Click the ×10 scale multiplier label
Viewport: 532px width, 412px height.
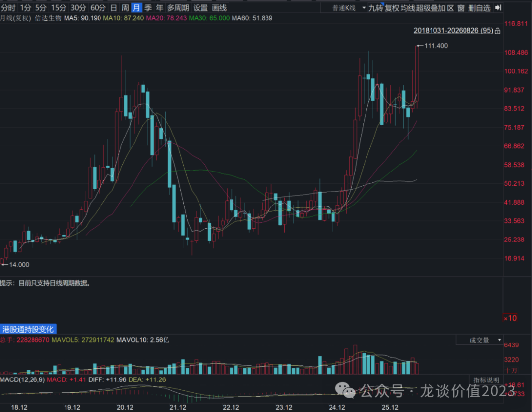coord(510,318)
